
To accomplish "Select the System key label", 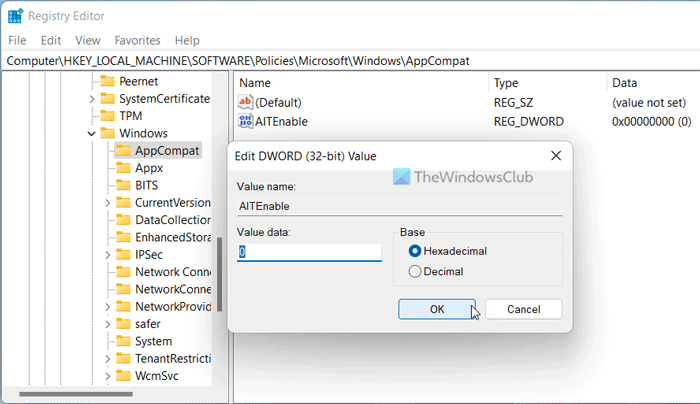I will 153,341.
